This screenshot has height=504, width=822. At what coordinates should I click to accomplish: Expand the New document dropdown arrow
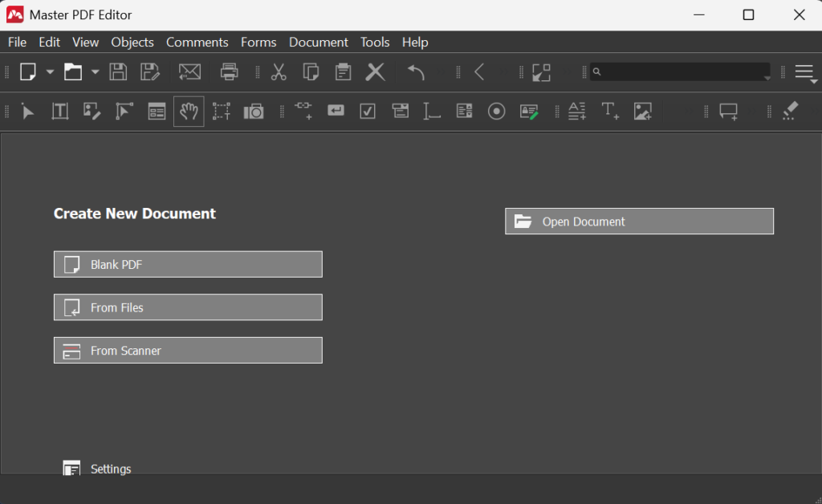coord(50,71)
